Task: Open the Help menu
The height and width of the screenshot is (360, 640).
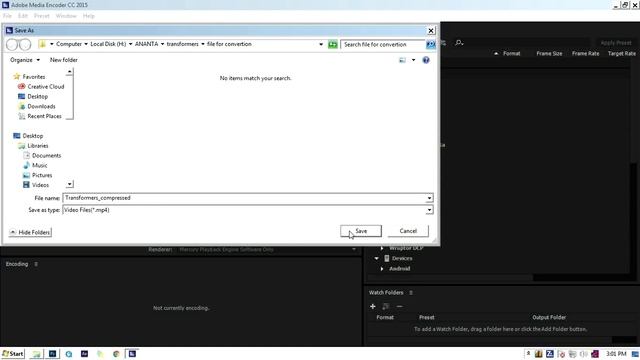Action: 89,16
